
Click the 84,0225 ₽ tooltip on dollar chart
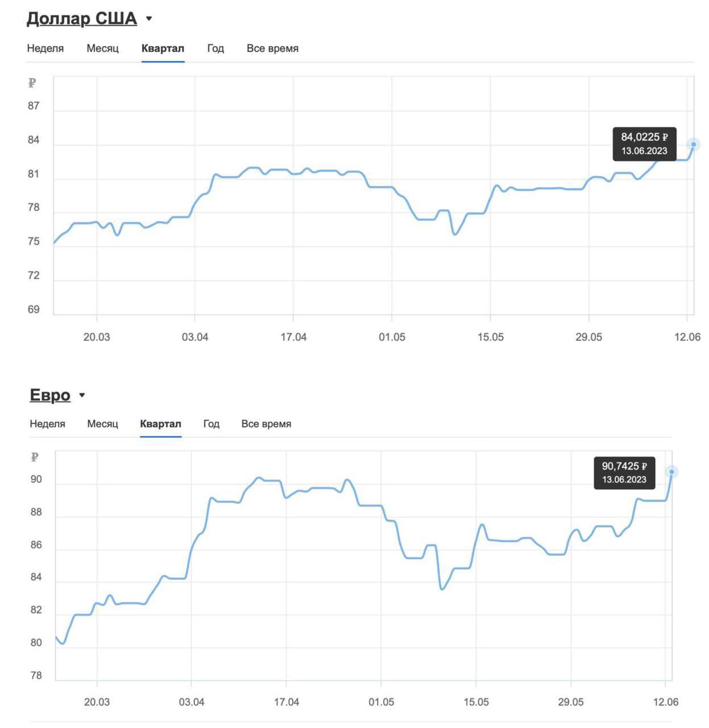pyautogui.click(x=645, y=144)
